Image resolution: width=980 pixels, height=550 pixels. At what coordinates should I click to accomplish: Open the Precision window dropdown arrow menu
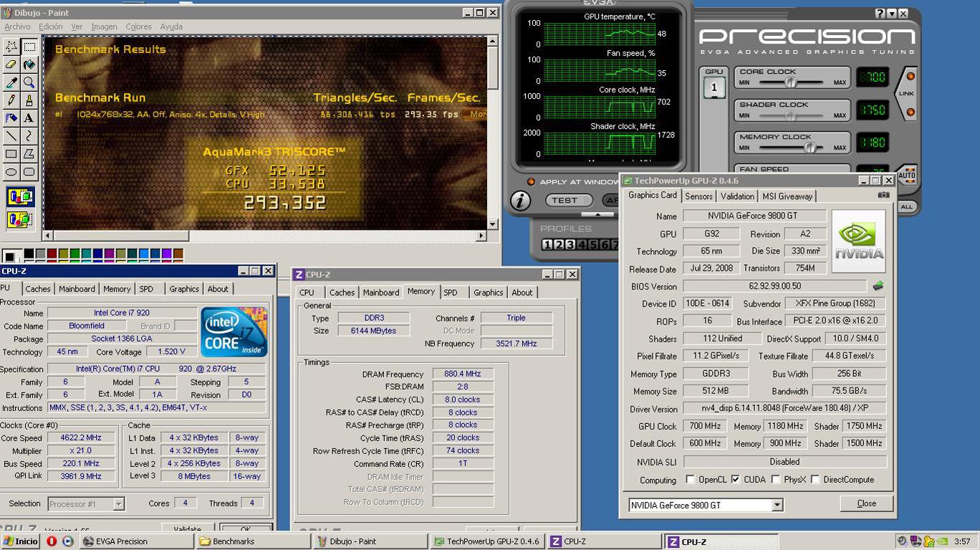click(x=892, y=14)
